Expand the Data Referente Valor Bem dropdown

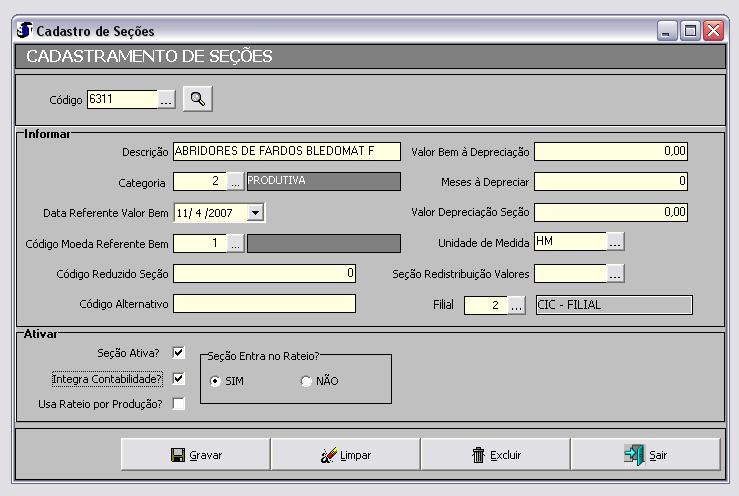(x=256, y=213)
